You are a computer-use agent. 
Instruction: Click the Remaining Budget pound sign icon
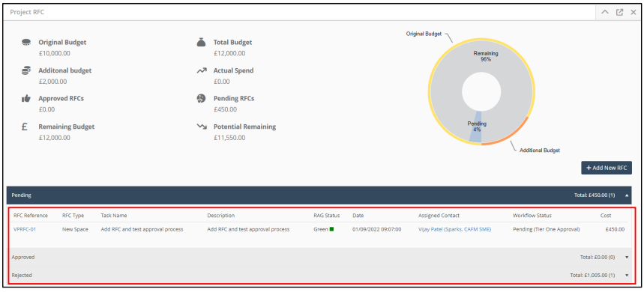[x=25, y=127]
